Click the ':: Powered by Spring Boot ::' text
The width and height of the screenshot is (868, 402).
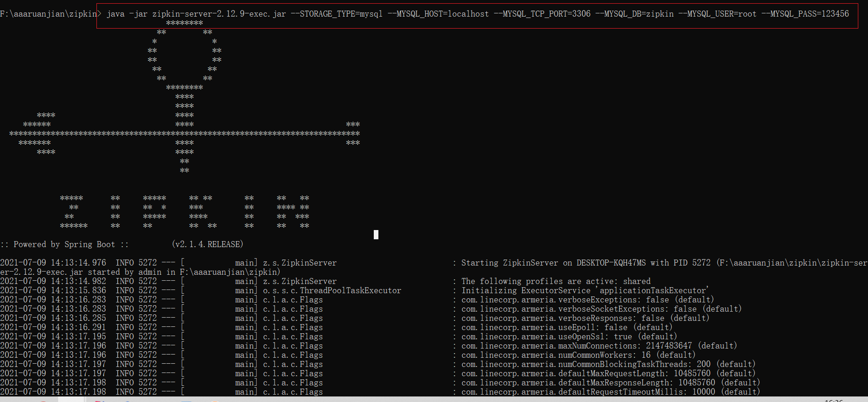click(x=65, y=244)
